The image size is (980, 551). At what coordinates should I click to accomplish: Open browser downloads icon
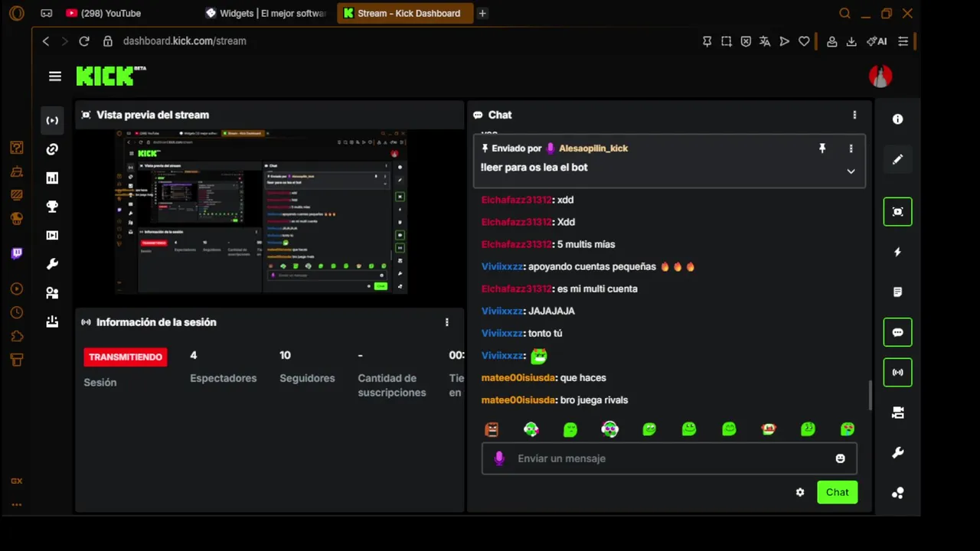tap(851, 41)
